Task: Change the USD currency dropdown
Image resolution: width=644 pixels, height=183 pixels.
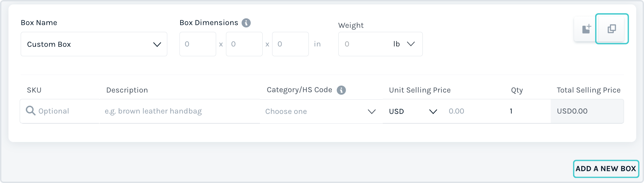Action: point(413,111)
